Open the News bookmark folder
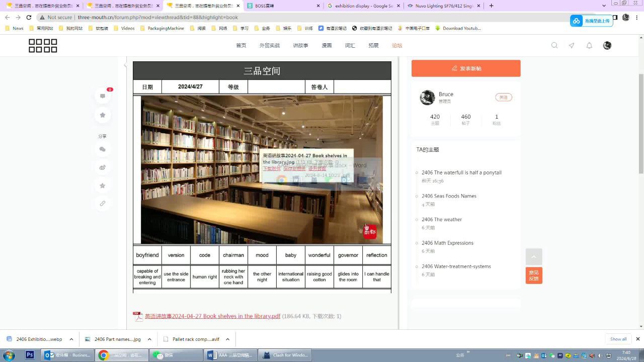The image size is (644, 362). pyautogui.click(x=14, y=28)
